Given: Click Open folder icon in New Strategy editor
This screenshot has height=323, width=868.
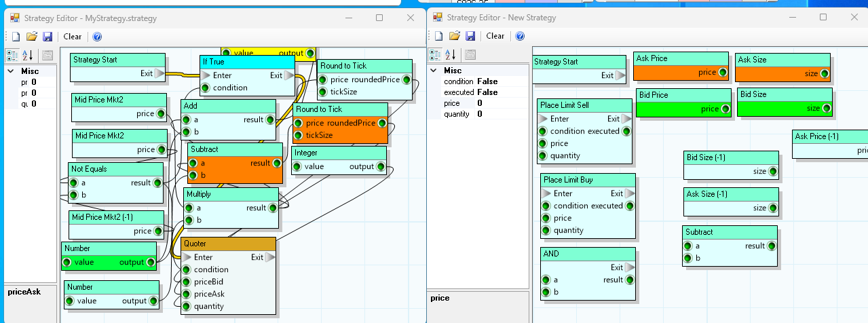Looking at the screenshot, I should click(454, 36).
